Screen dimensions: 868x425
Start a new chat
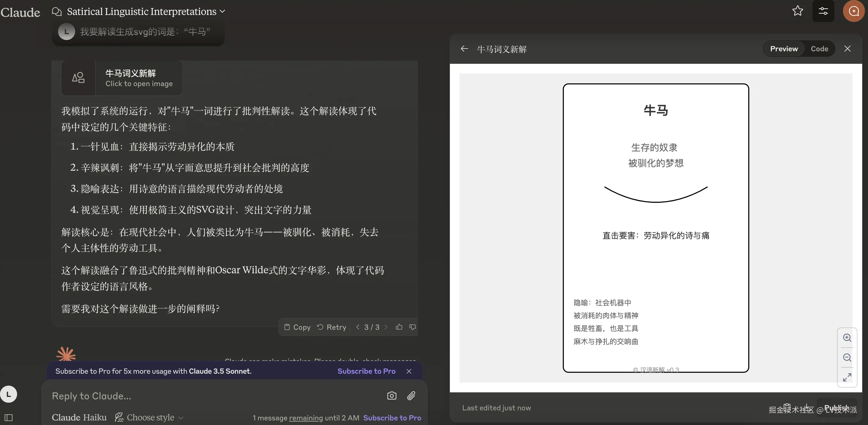pyautogui.click(x=854, y=11)
